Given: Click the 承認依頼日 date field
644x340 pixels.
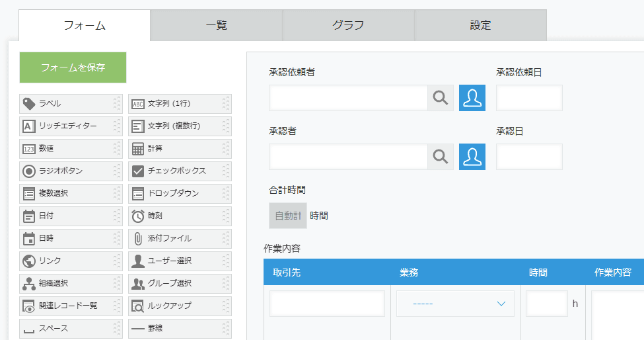Looking at the screenshot, I should (529, 98).
